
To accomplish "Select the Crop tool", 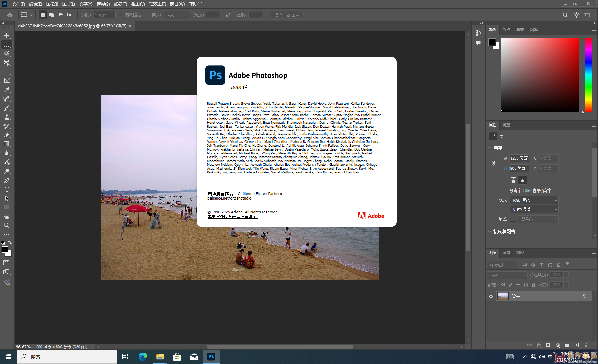I will tap(7, 72).
